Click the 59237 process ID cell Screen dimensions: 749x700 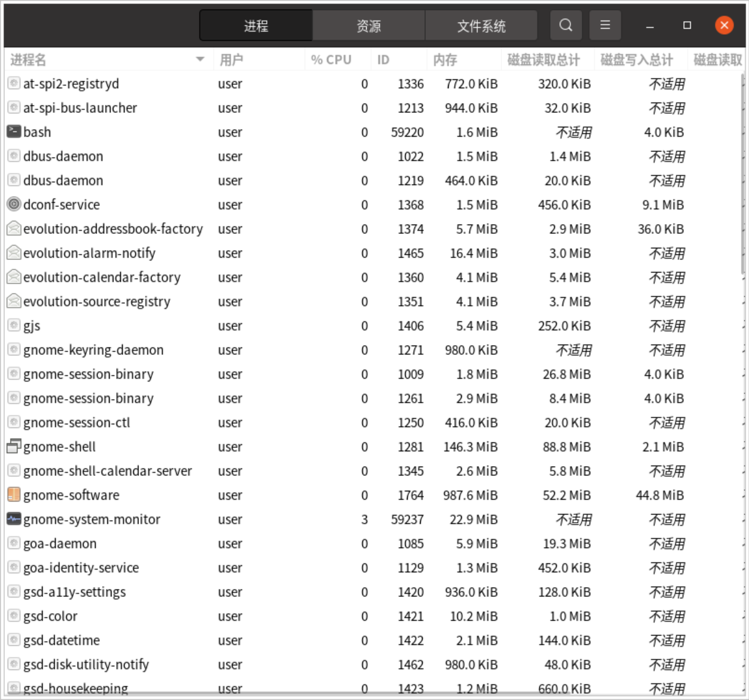[407, 519]
